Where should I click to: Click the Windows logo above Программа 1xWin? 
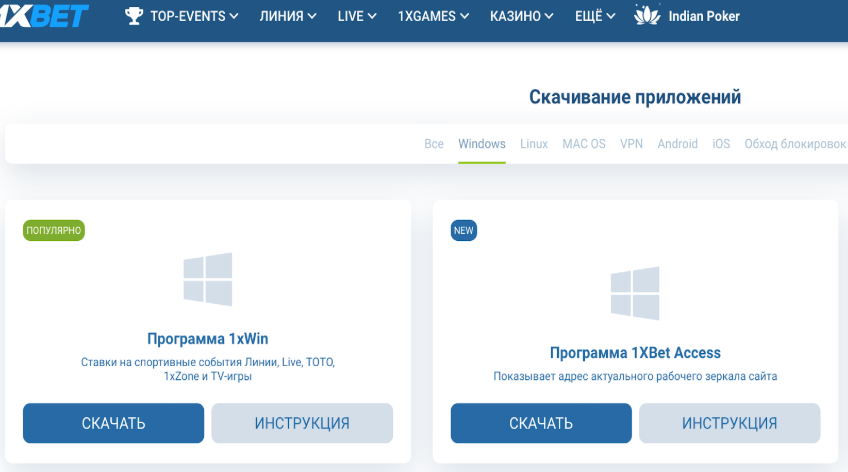click(x=208, y=279)
